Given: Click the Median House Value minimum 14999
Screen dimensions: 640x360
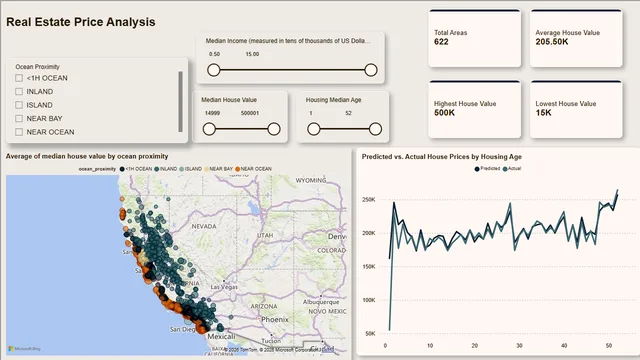Looking at the screenshot, I should click(212, 113).
